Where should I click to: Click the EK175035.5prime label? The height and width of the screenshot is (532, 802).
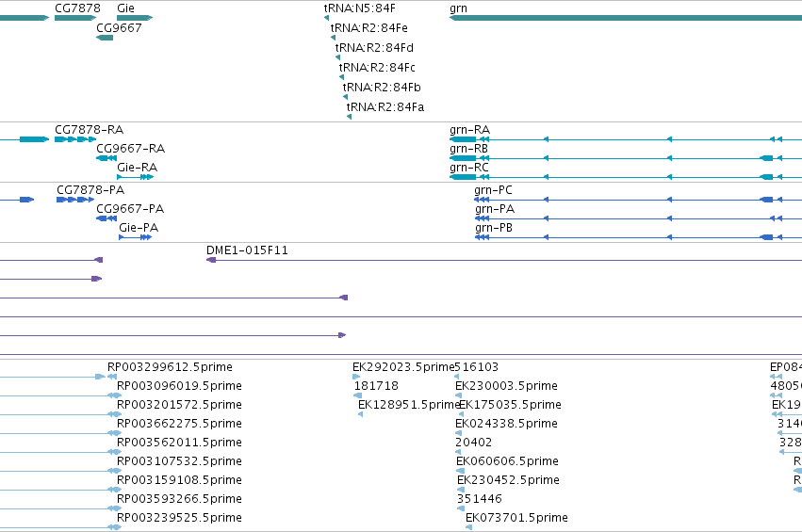click(x=511, y=404)
